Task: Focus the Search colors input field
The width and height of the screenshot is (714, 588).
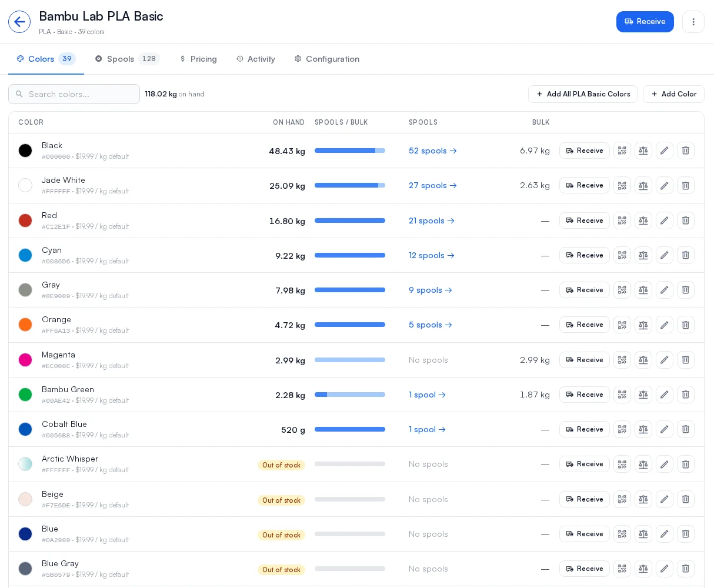Action: 74,94
